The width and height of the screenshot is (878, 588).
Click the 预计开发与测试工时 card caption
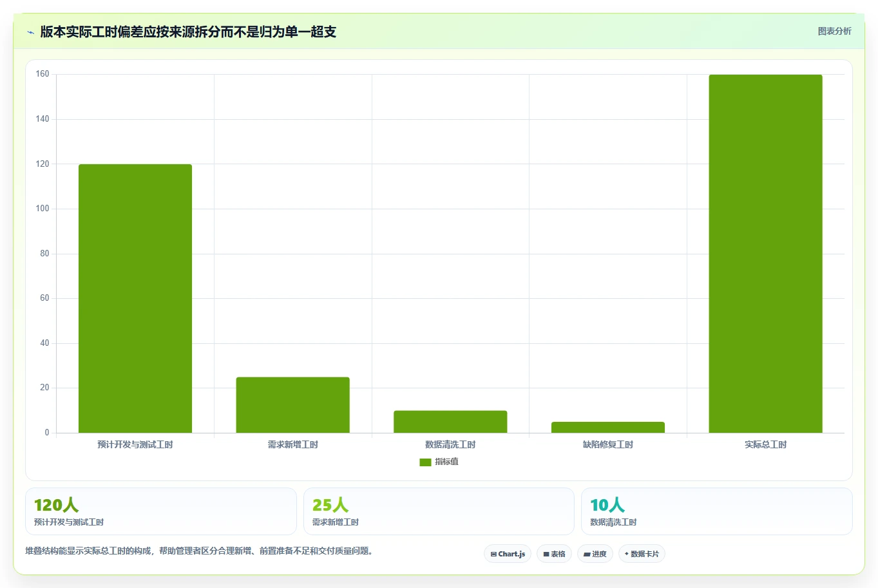point(69,522)
